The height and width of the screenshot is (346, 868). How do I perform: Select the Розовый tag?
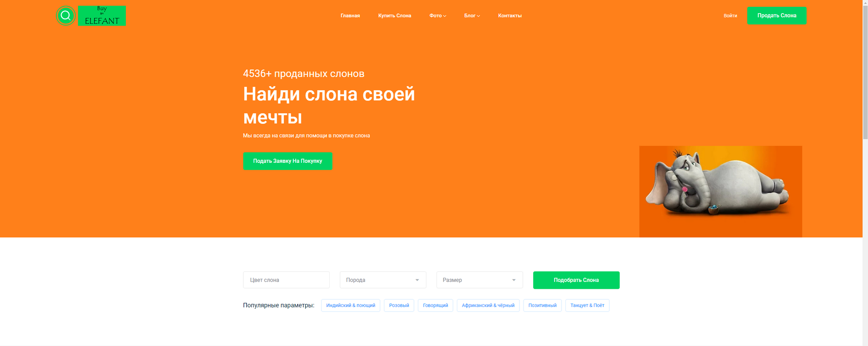pyautogui.click(x=399, y=305)
